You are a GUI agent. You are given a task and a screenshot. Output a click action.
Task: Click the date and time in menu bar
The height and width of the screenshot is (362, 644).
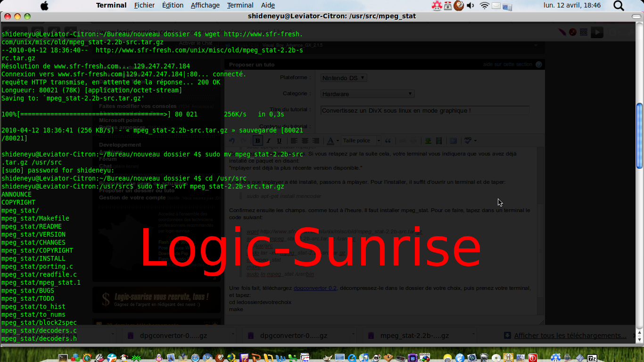[x=572, y=5]
